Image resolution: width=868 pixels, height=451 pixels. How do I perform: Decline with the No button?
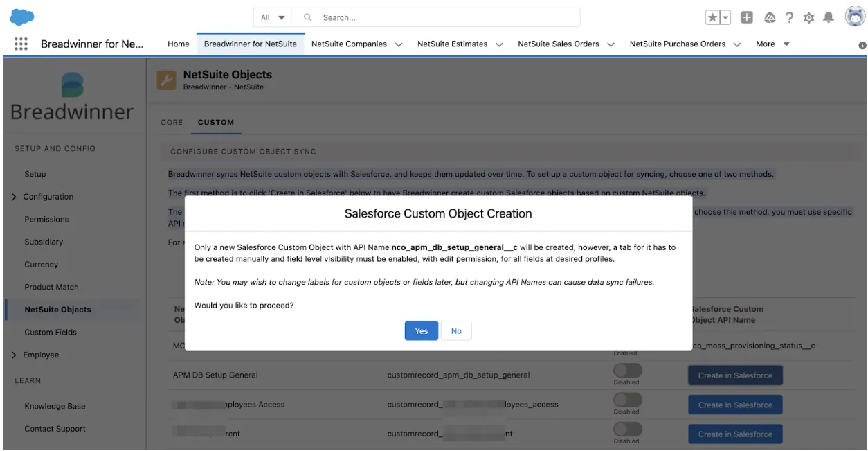[456, 331]
